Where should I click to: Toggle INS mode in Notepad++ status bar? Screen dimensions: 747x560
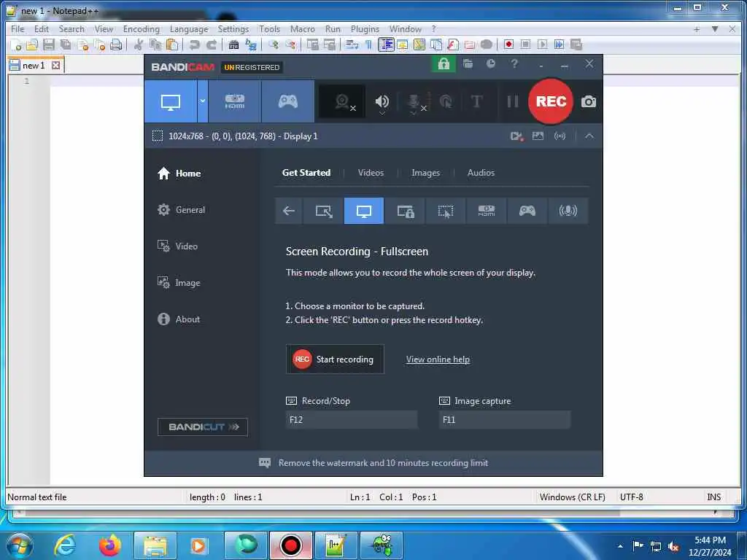713,497
